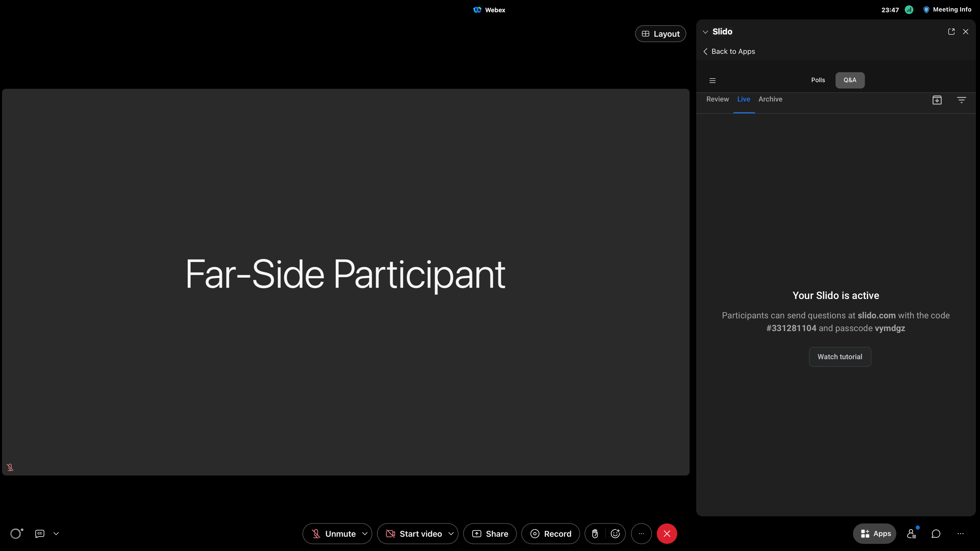Open the meeting Layout picker

point(660,33)
